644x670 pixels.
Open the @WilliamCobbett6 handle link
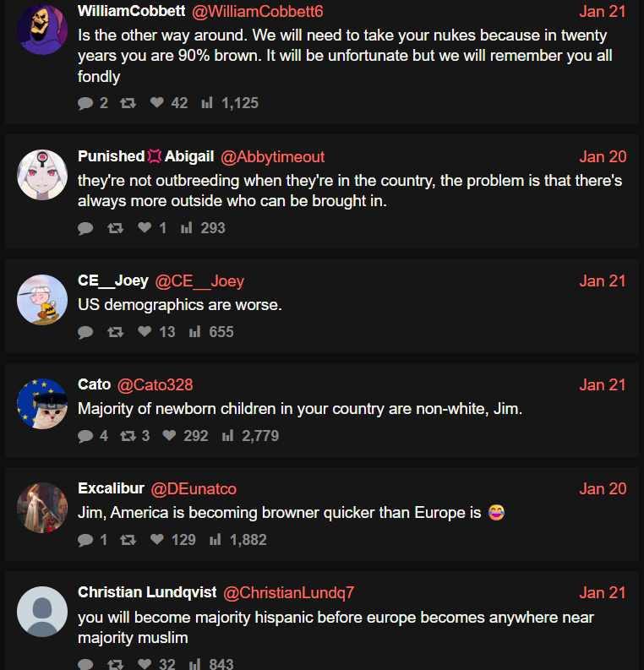click(258, 12)
